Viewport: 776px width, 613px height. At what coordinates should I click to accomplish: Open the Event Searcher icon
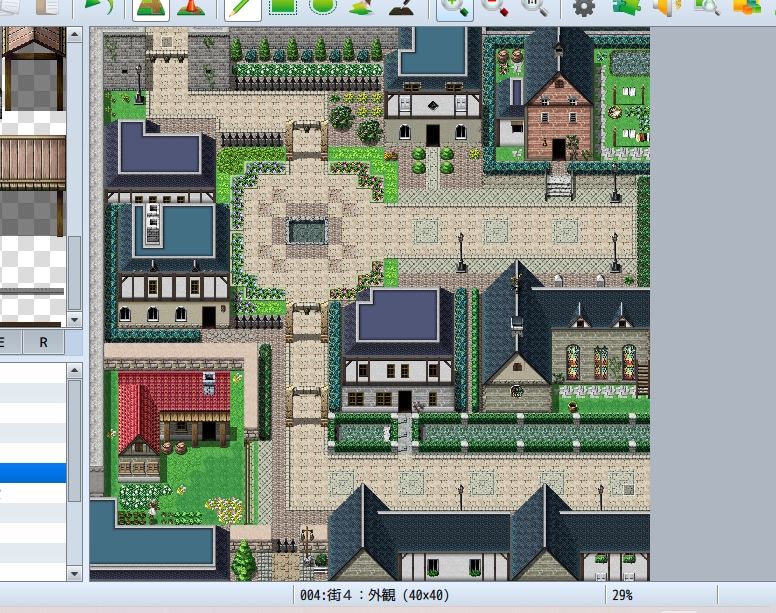706,6
